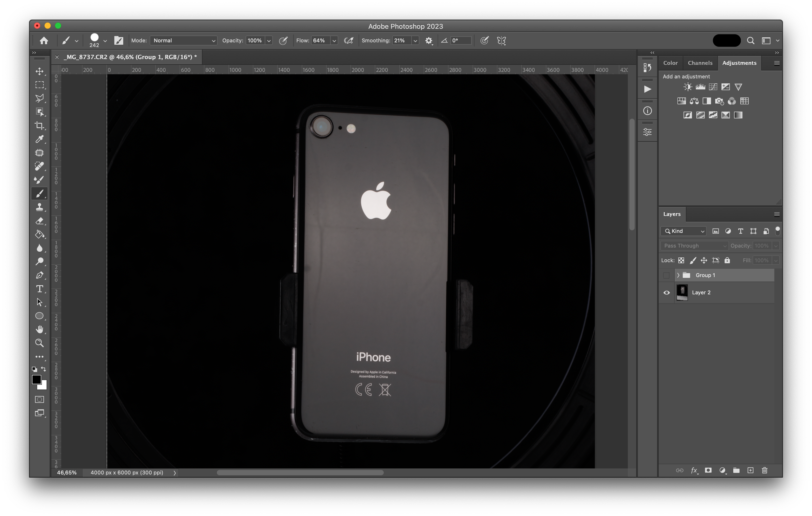Open the Opacity percentage dropdown
Viewport: 812px width, 516px height.
pos(269,41)
